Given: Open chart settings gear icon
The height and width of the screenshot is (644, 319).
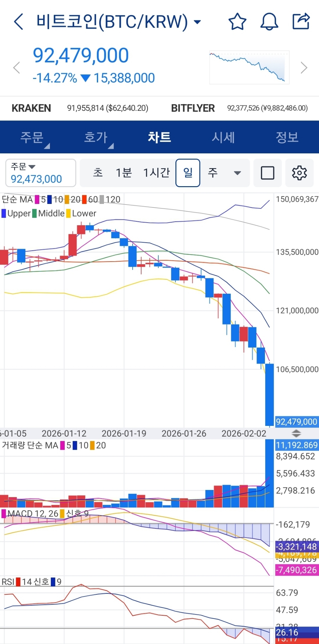Looking at the screenshot, I should pos(299,173).
